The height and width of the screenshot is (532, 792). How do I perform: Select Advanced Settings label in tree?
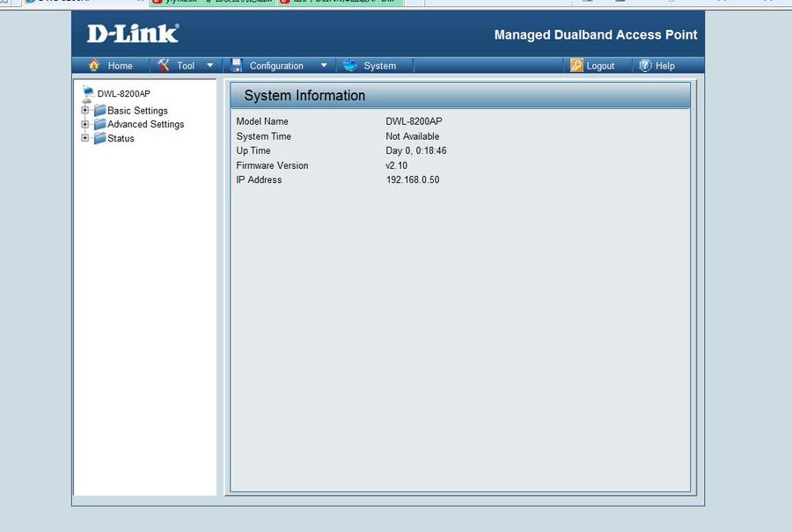click(x=145, y=124)
